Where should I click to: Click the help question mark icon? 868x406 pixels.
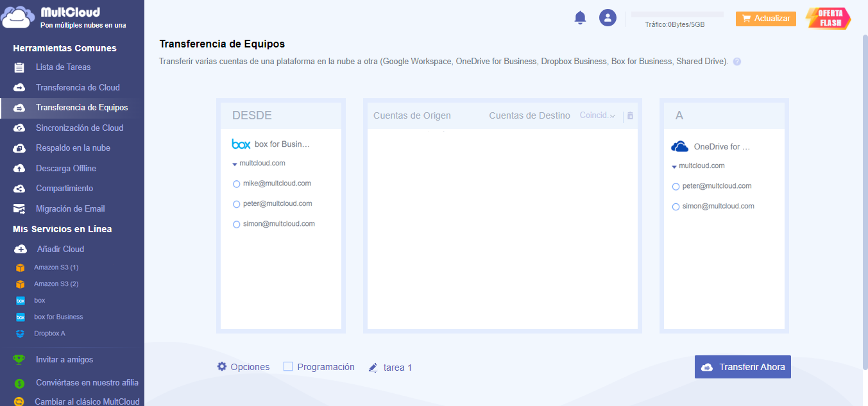click(x=737, y=62)
